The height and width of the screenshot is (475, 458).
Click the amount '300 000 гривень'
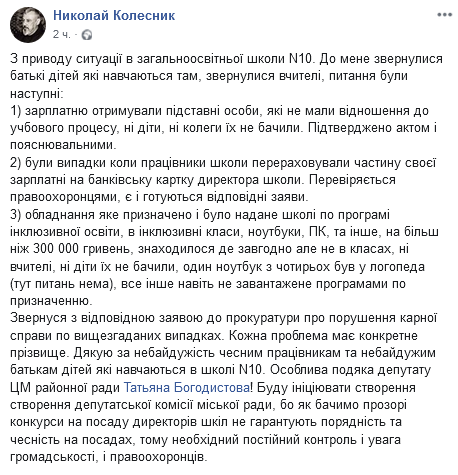tap(83, 249)
